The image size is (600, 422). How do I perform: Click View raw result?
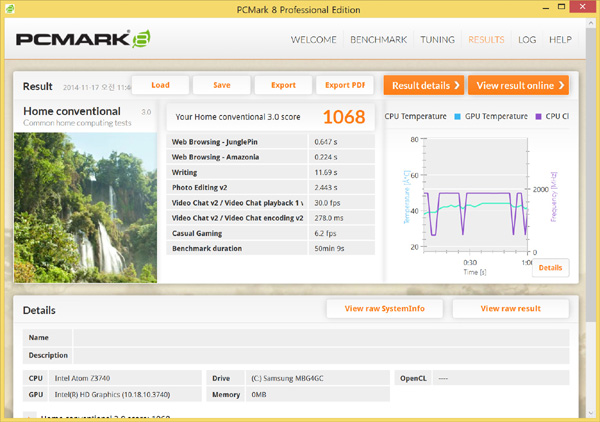[x=510, y=308]
